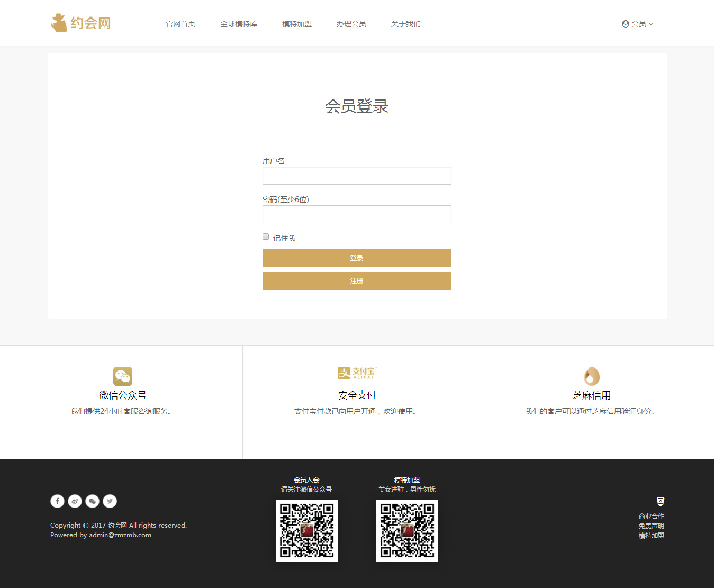Click the 注册 register button
The width and height of the screenshot is (714, 588).
357,281
